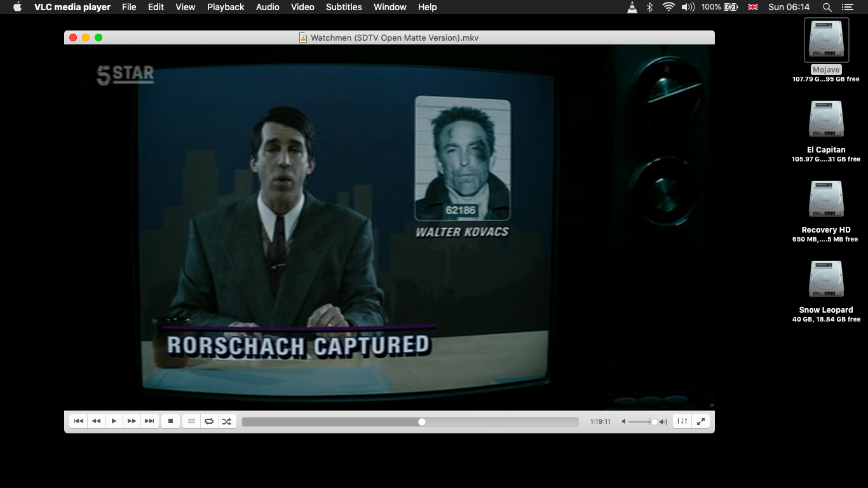Open the Video menu
868x488 pixels.
[x=302, y=7]
